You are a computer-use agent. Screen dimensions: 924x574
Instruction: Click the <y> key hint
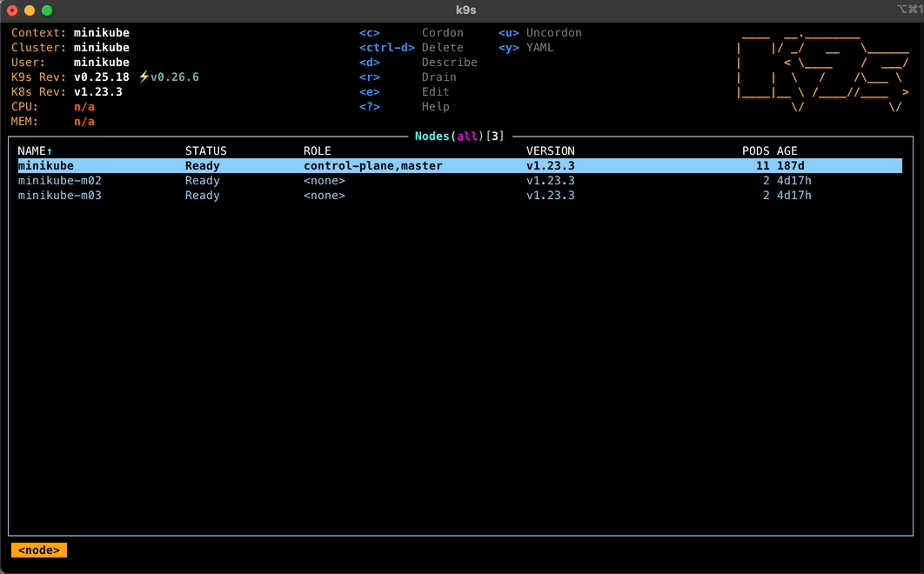pos(509,47)
